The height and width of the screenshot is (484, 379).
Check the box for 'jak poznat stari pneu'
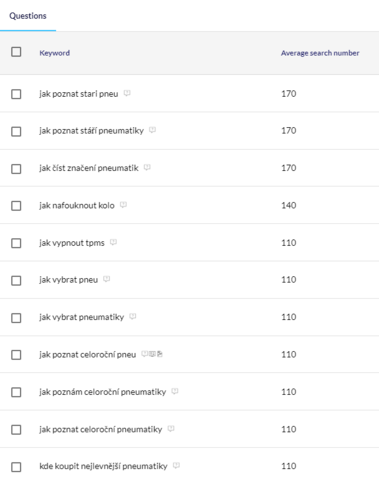[16, 94]
